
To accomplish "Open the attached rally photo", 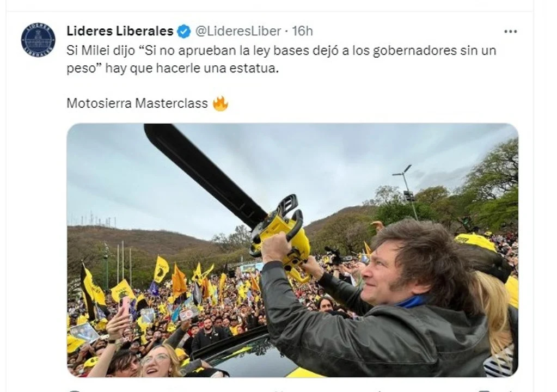I will coord(292,250).
